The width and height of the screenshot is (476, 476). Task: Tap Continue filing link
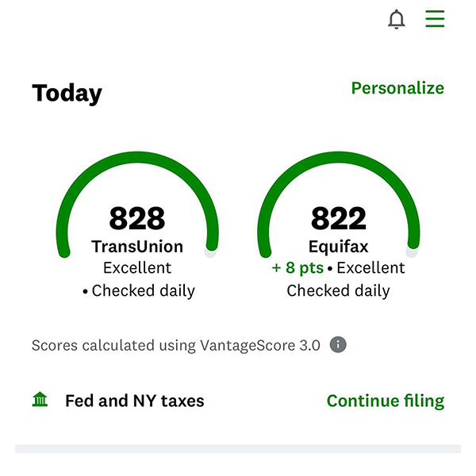tap(386, 401)
